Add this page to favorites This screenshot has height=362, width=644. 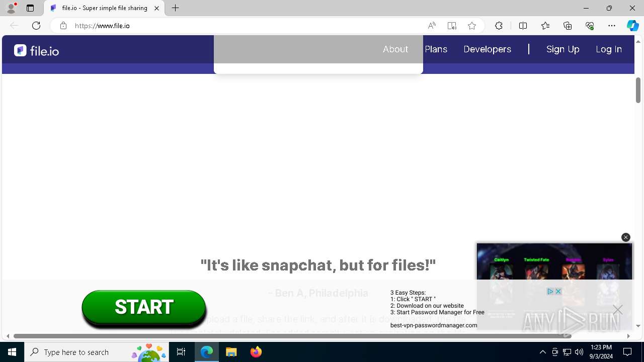472,26
